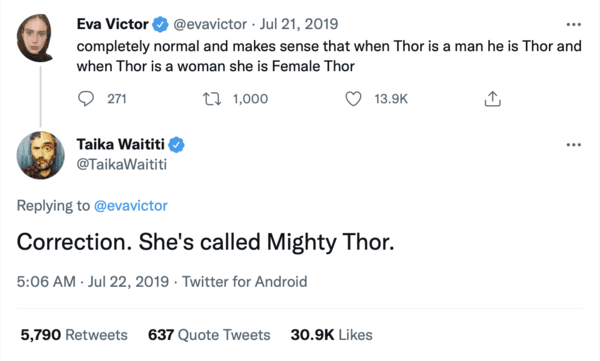View the 637 Quote Tweets list

coord(209,335)
